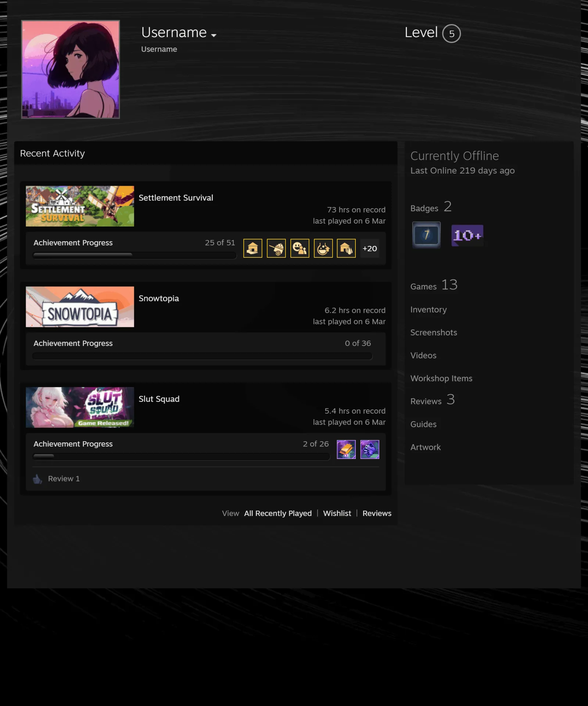The image size is (588, 706).
Task: Click the Years of Service 7 badge
Action: (x=426, y=235)
